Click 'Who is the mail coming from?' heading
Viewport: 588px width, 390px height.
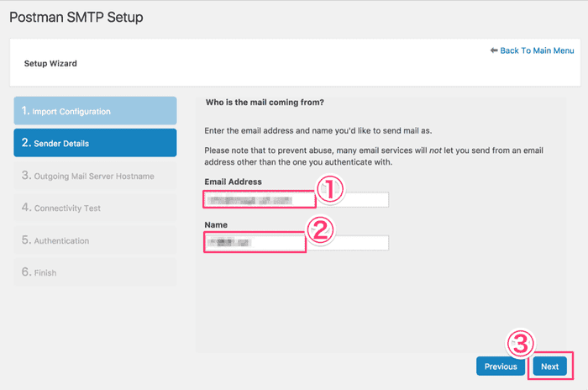(x=265, y=103)
